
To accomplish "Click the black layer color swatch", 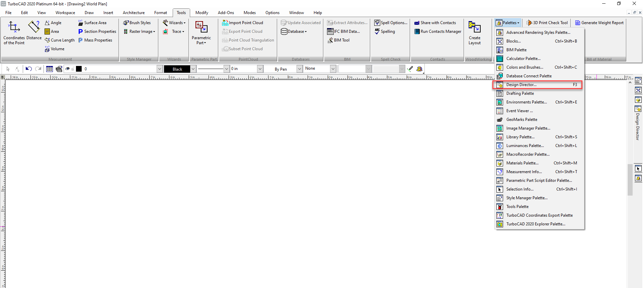I will pyautogui.click(x=79, y=69).
